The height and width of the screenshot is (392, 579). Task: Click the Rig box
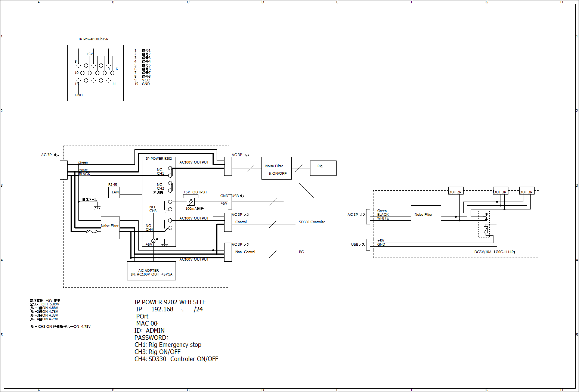(323, 168)
